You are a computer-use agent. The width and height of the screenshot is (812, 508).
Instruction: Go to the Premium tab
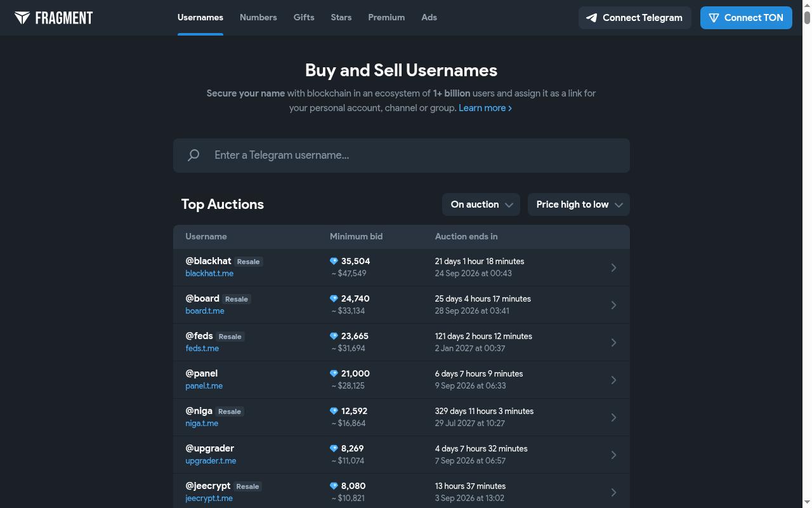[x=386, y=17]
